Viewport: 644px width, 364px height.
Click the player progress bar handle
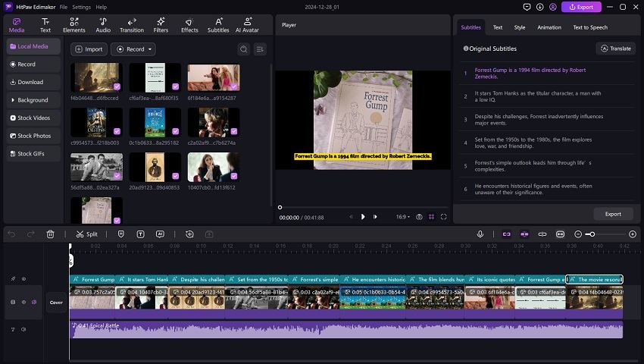[x=280, y=207]
